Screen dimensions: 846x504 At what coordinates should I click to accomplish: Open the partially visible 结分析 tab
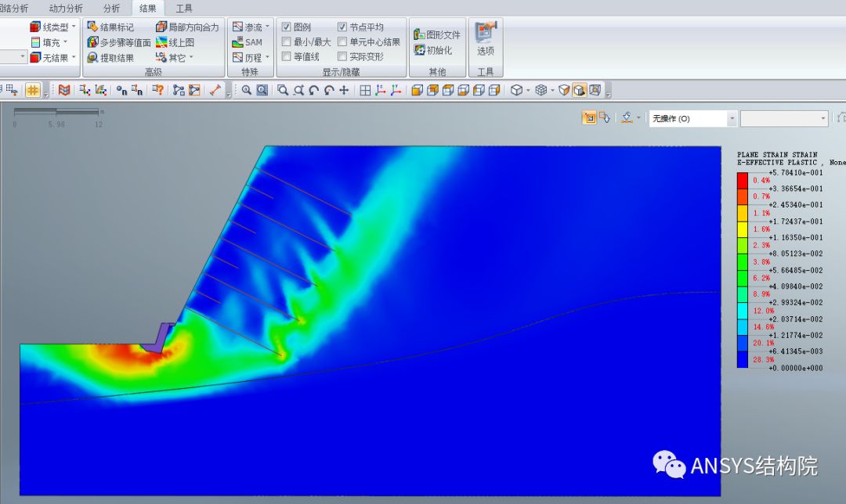pos(14,8)
